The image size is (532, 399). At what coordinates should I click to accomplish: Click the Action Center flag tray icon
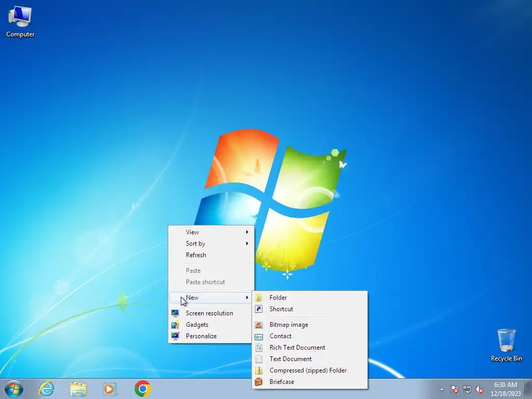click(454, 389)
